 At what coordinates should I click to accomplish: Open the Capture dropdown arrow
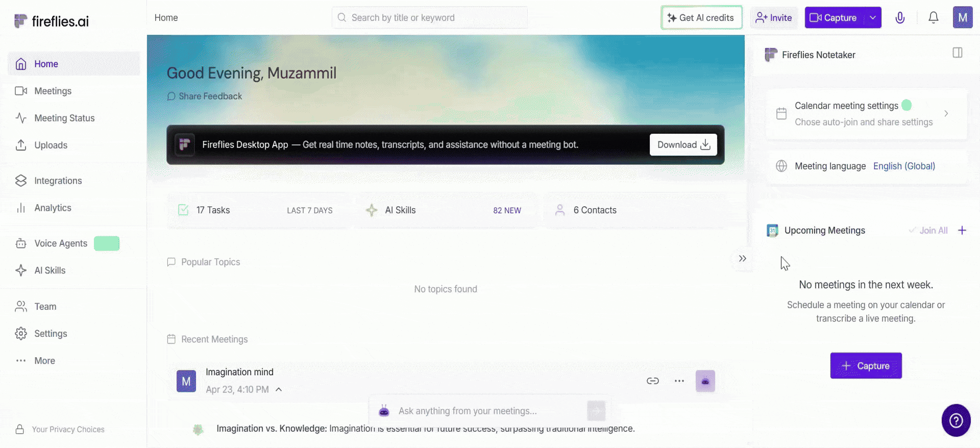click(x=873, y=18)
